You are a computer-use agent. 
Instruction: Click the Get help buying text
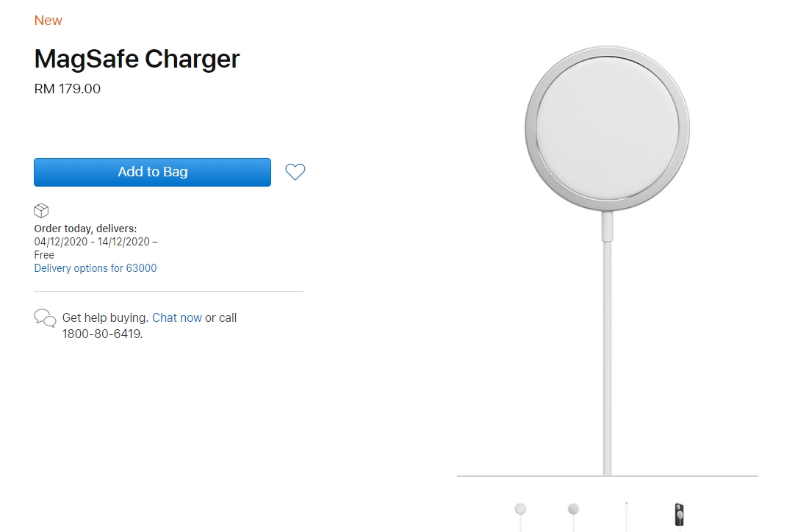(x=105, y=317)
